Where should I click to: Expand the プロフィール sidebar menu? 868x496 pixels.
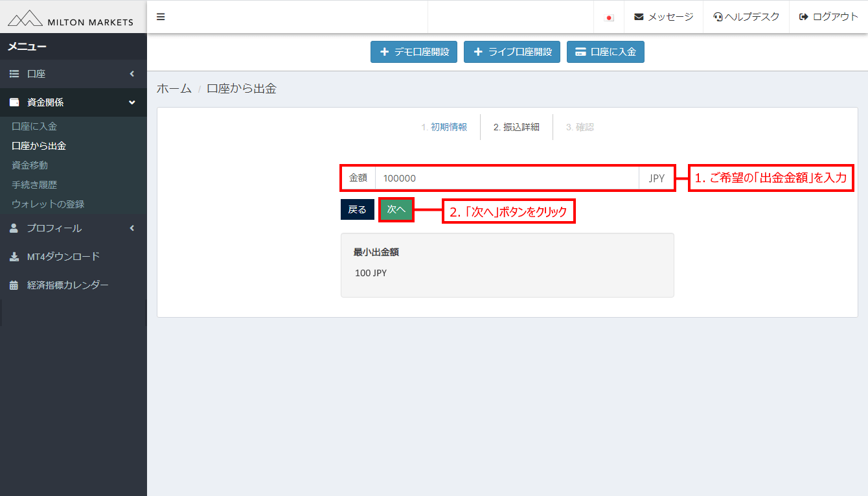coord(73,228)
